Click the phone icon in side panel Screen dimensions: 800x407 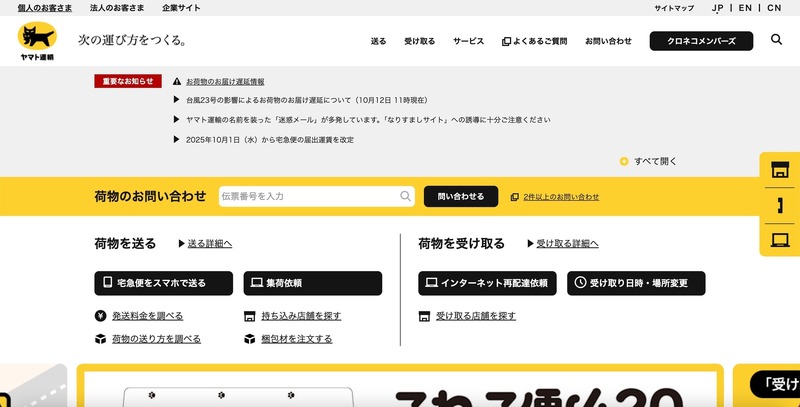[x=780, y=205]
